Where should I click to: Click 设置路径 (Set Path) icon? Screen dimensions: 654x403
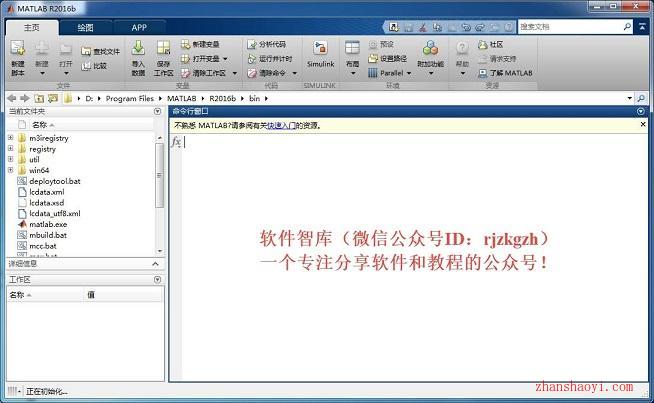click(x=373, y=58)
